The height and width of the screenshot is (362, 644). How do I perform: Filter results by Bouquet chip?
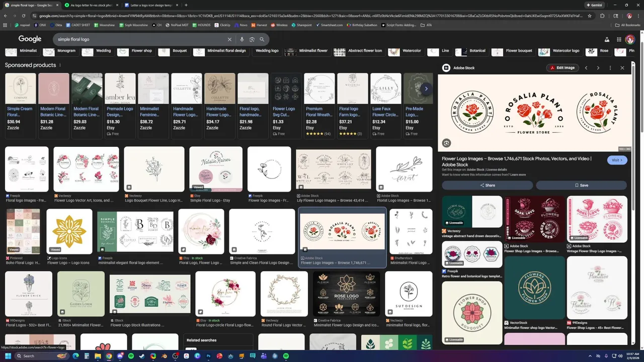tap(174, 51)
